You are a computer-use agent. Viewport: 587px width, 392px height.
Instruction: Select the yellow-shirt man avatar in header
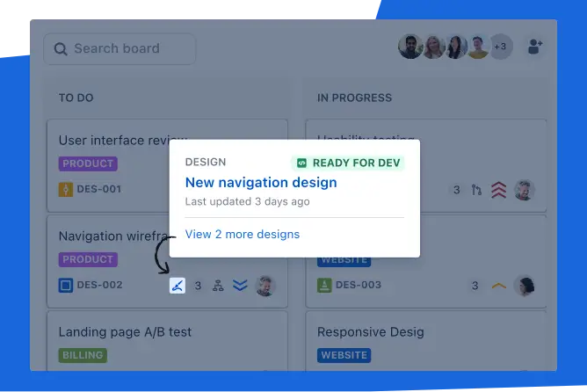478,47
